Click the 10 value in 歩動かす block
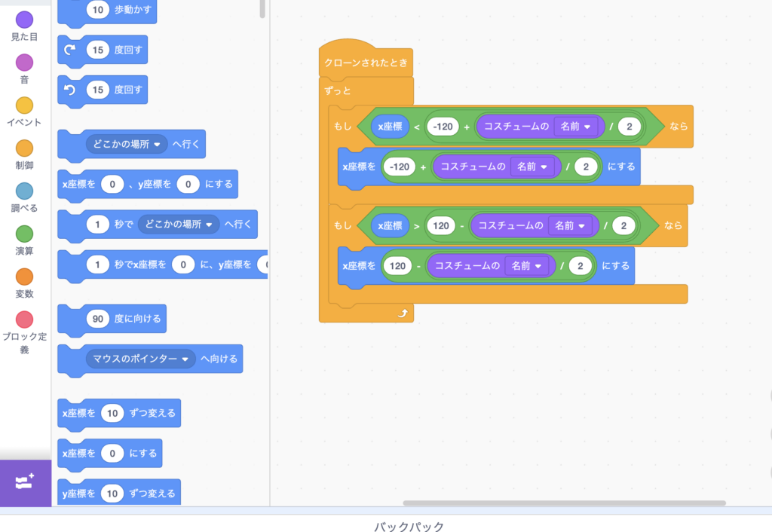 pos(97,9)
